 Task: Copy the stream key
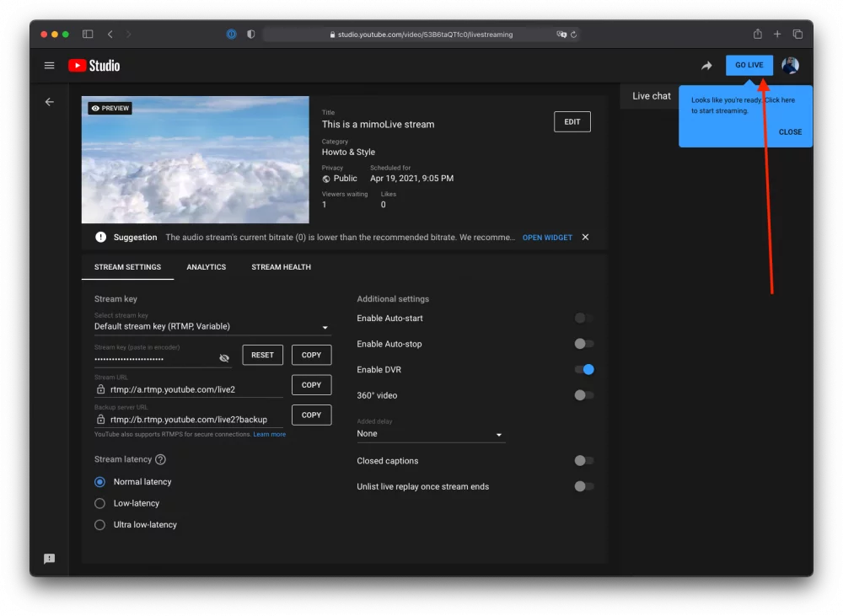point(311,355)
